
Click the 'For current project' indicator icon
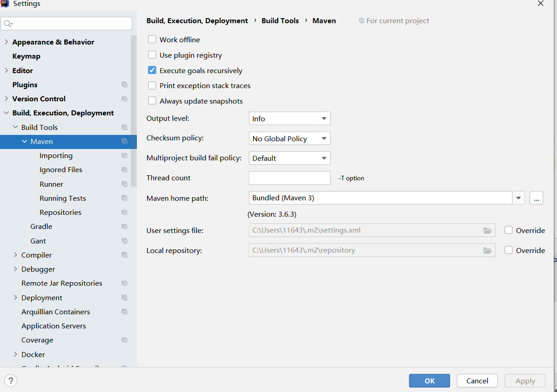tap(361, 20)
